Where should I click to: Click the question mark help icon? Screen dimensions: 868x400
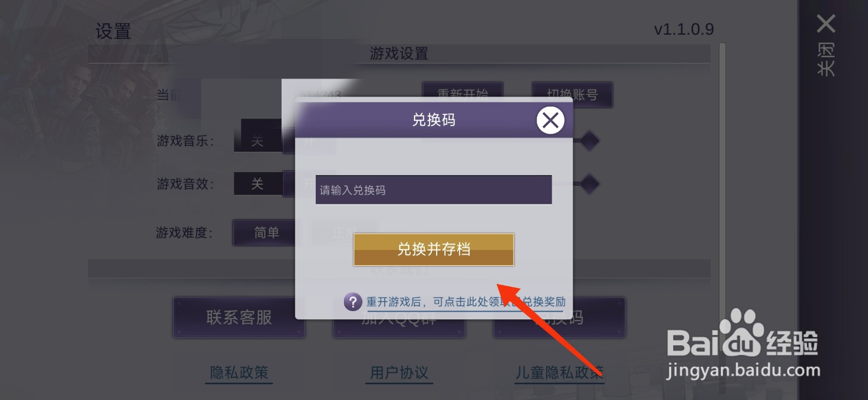tap(353, 302)
